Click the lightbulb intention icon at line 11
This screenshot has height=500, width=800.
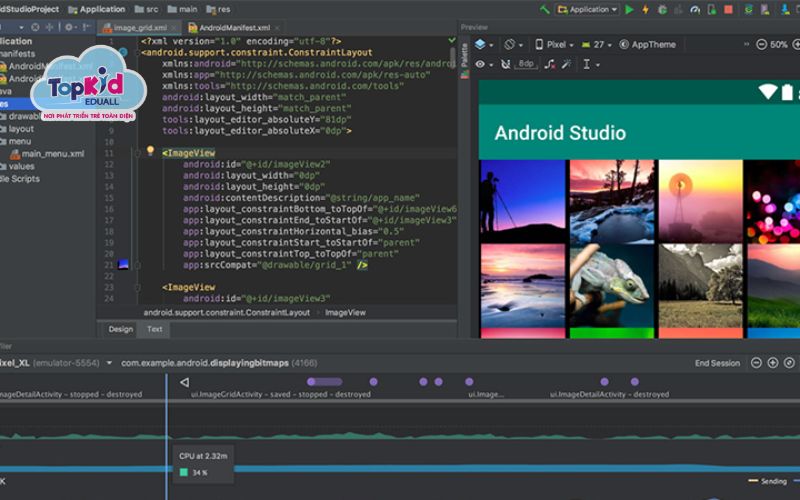150,150
